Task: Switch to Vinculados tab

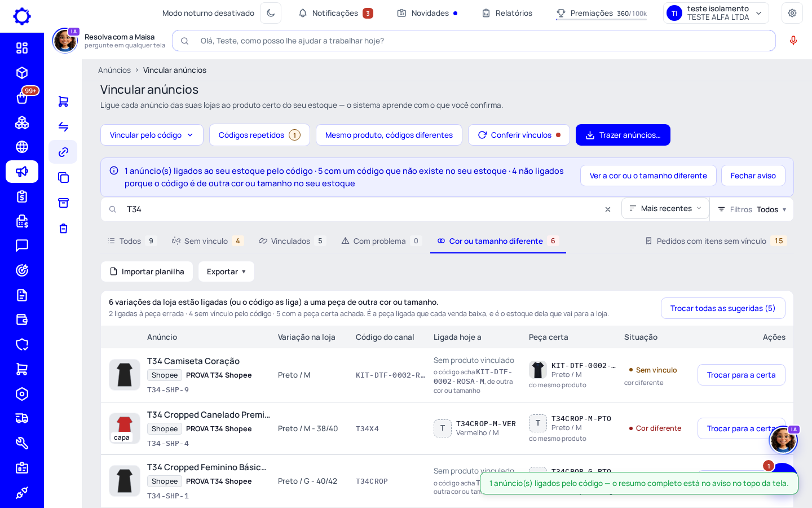Action: coord(292,241)
